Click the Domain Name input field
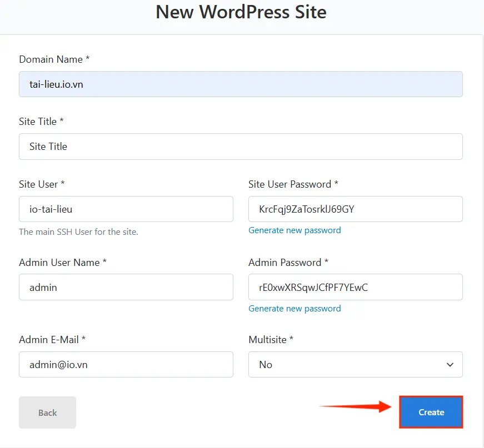484x448 pixels. click(x=241, y=84)
